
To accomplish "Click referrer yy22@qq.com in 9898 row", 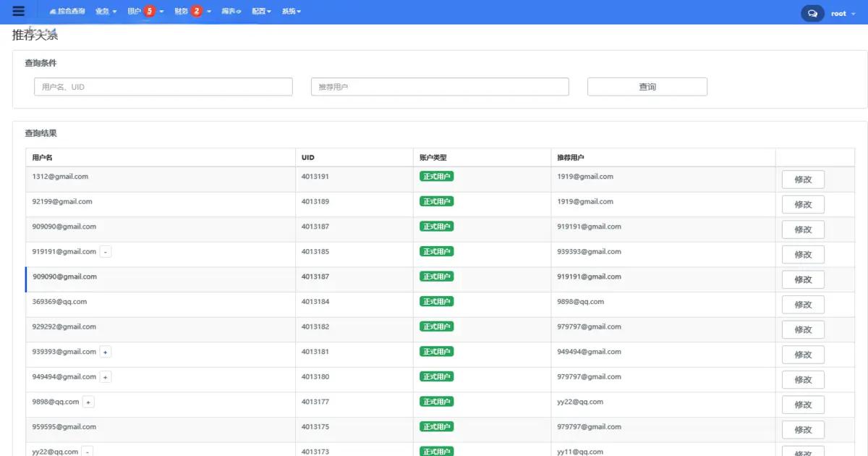I will pos(580,402).
